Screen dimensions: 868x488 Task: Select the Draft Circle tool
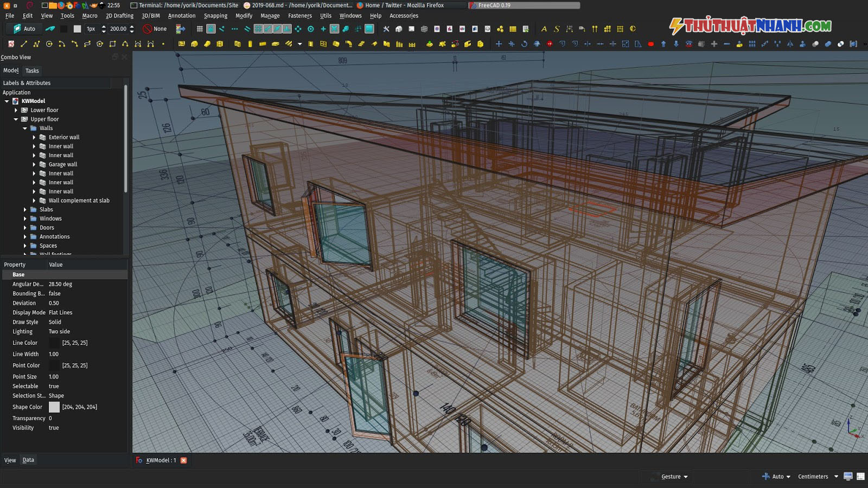[49, 44]
